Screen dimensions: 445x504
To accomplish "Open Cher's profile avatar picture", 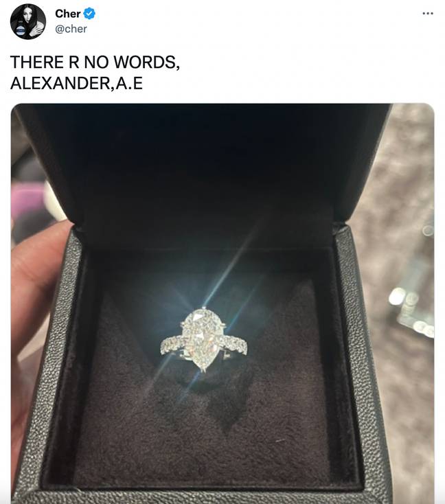I will 28,21.
